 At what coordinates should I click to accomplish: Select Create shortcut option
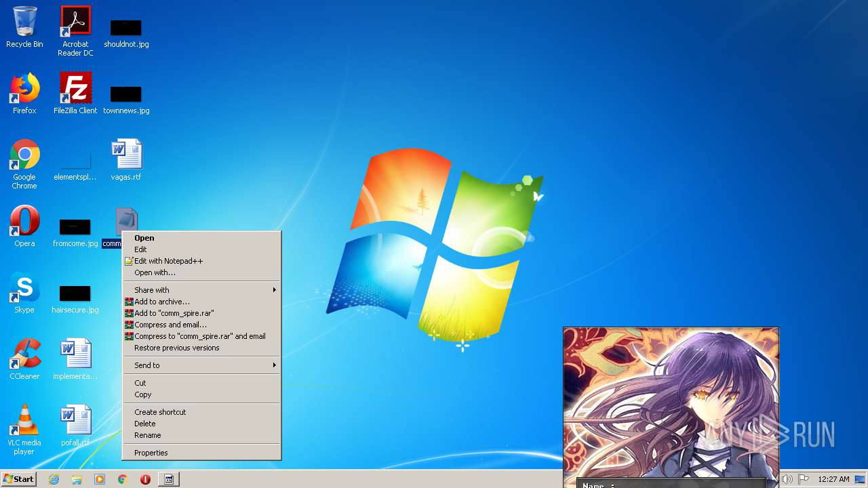201,412
